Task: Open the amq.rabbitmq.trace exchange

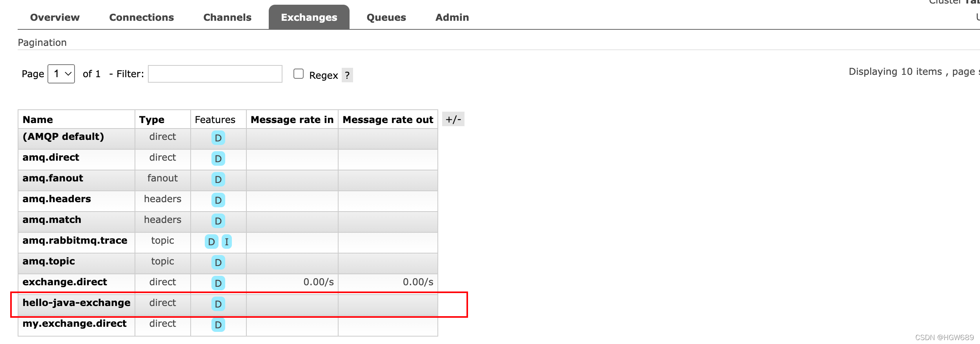Action: pyautogui.click(x=75, y=240)
